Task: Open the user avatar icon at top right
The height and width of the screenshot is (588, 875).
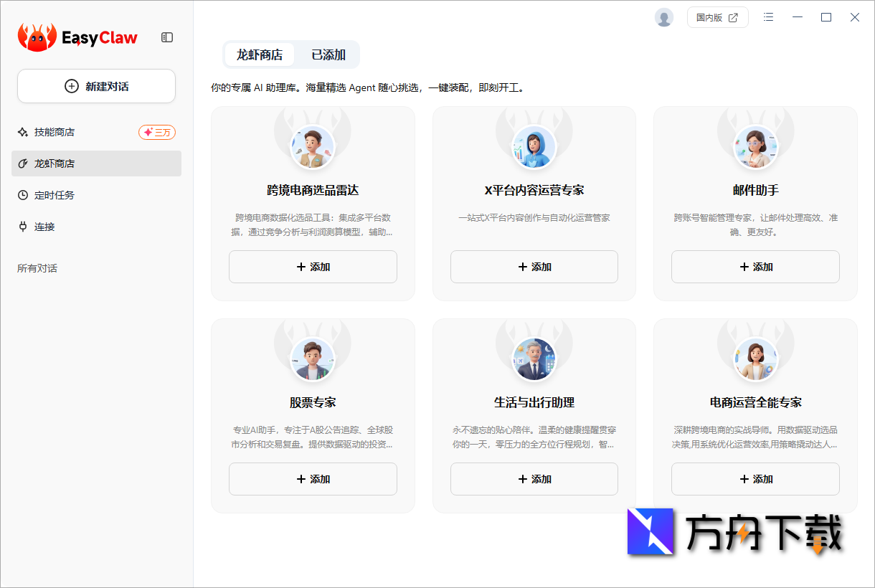Action: (663, 17)
